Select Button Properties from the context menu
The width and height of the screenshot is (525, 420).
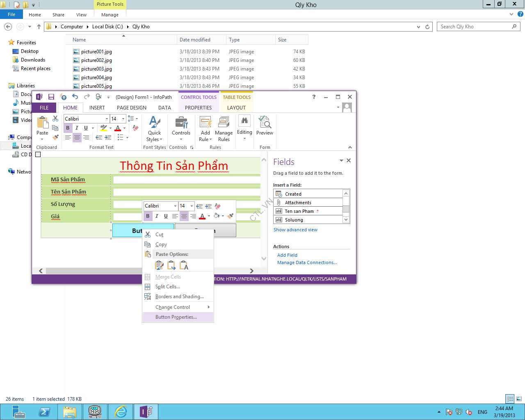(176, 317)
